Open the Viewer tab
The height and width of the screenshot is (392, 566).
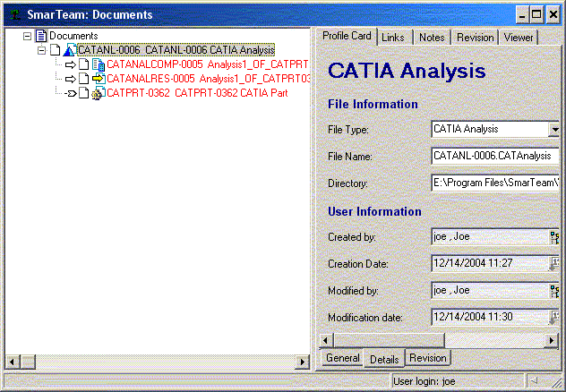pyautogui.click(x=518, y=37)
